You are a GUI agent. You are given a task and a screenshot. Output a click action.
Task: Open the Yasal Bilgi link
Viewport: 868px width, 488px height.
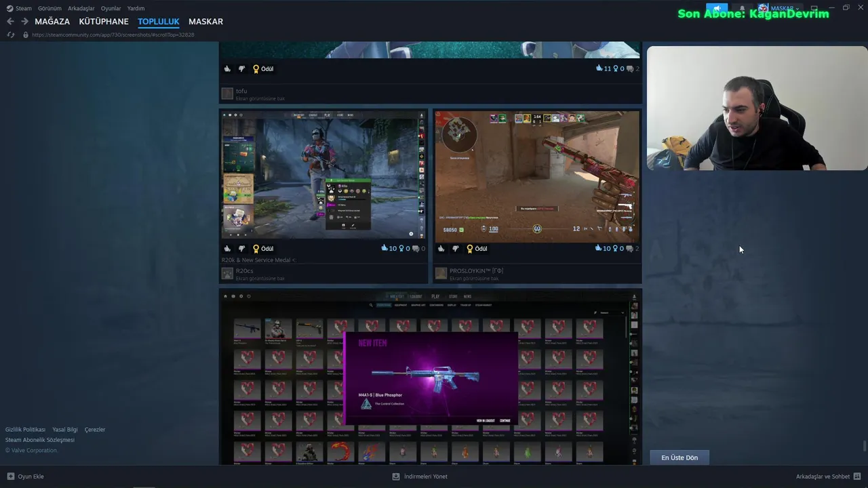pyautogui.click(x=65, y=430)
